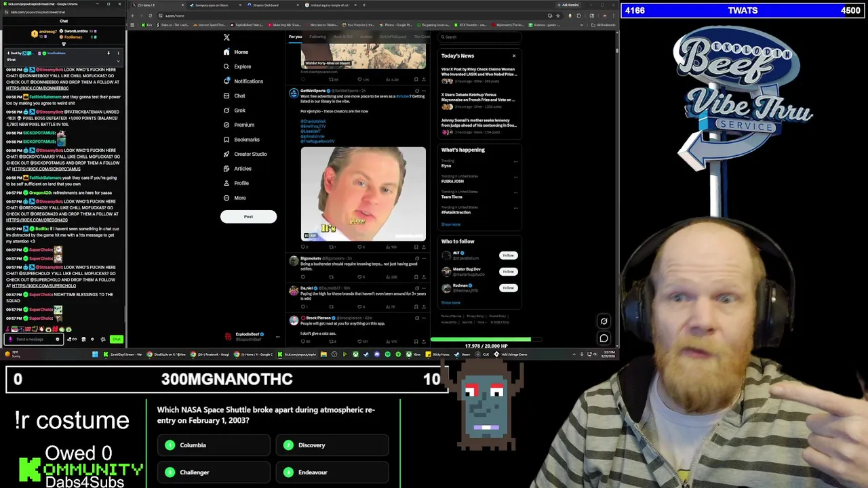Open the Flynn trending topic
868x488 pixels.
pos(446,166)
